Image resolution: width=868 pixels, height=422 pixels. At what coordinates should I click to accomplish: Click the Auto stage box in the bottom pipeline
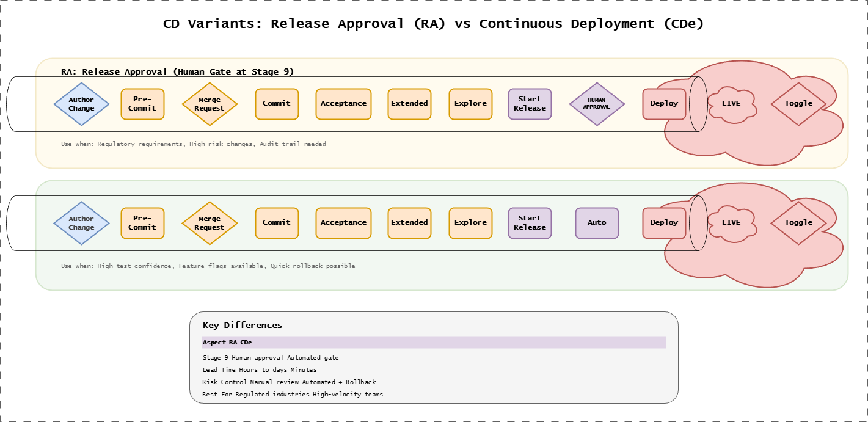tap(597, 223)
